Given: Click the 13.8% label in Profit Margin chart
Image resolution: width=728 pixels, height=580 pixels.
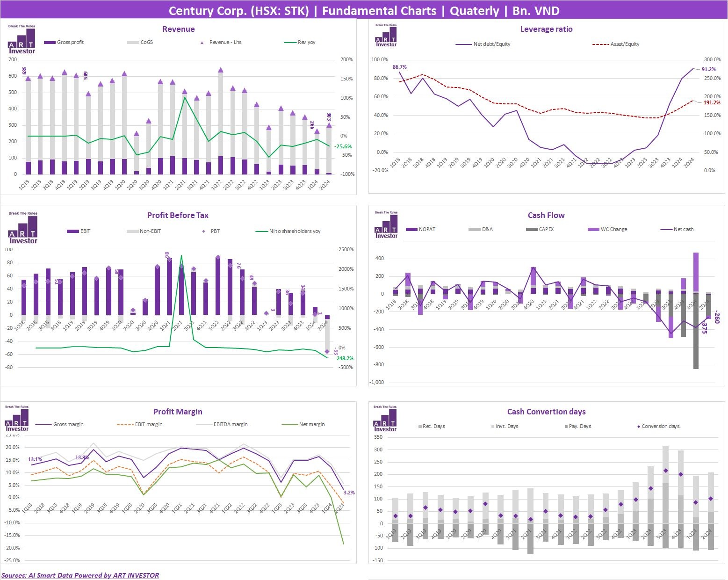Looking at the screenshot, I should pos(82,457).
